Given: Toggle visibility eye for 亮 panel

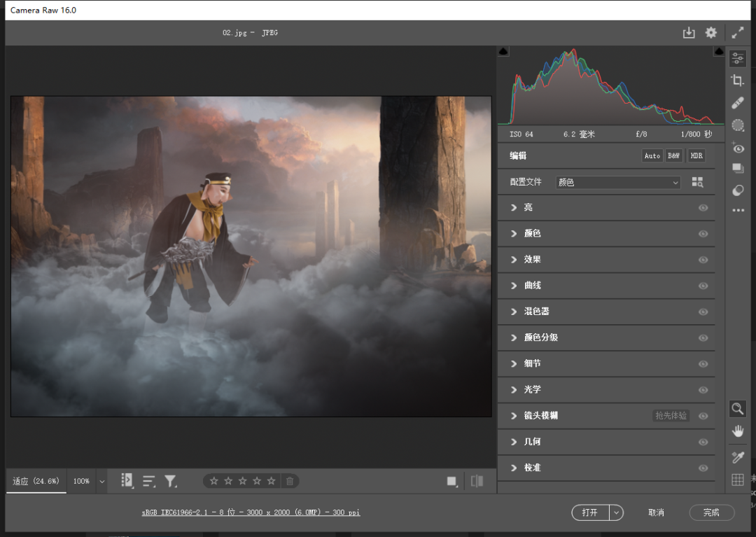Looking at the screenshot, I should (703, 208).
